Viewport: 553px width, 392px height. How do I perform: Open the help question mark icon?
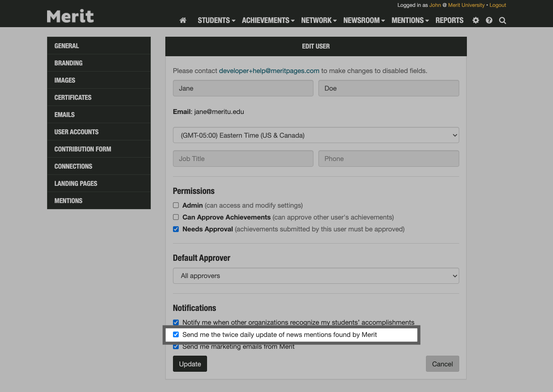pos(489,20)
